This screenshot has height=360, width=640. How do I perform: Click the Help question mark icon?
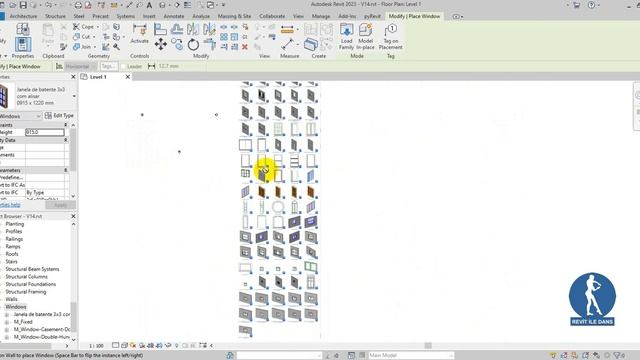[591, 5]
